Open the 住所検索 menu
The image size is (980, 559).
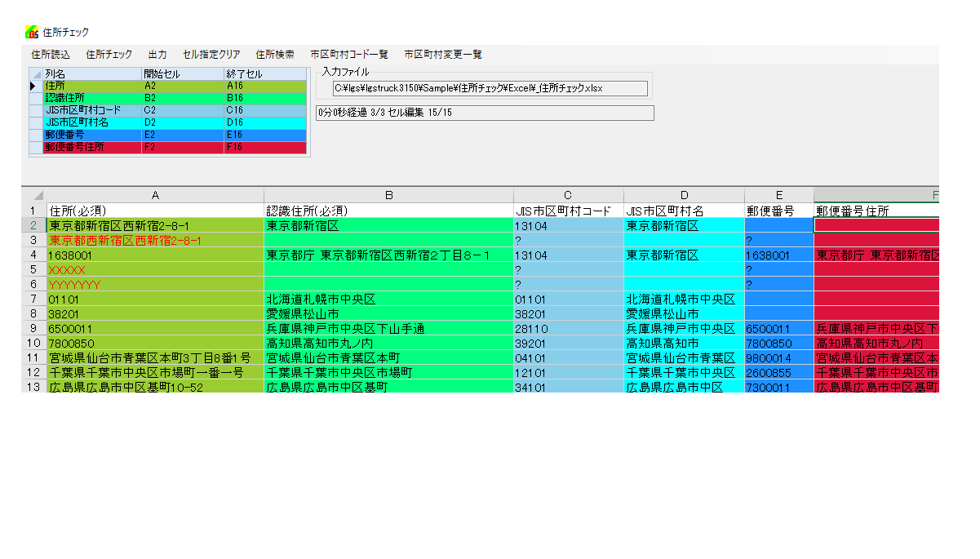tap(275, 55)
